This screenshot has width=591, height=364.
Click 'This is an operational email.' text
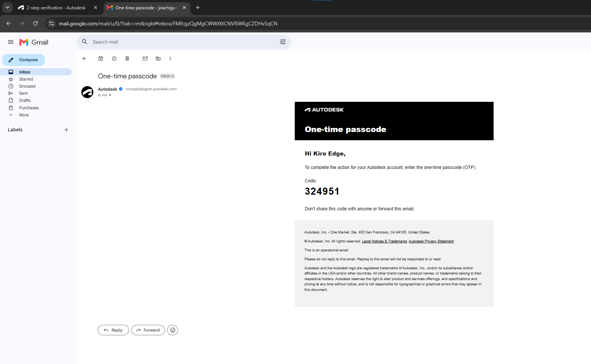pos(327,250)
